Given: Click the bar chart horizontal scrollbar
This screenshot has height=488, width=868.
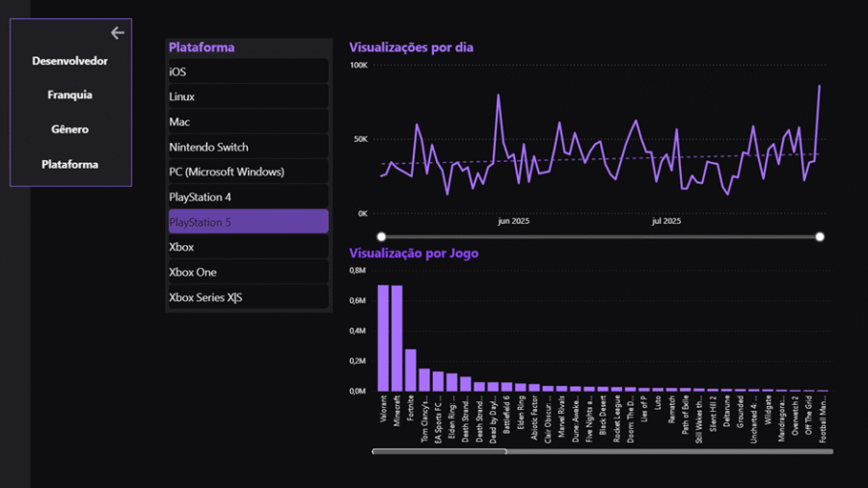Looking at the screenshot, I should 440,450.
